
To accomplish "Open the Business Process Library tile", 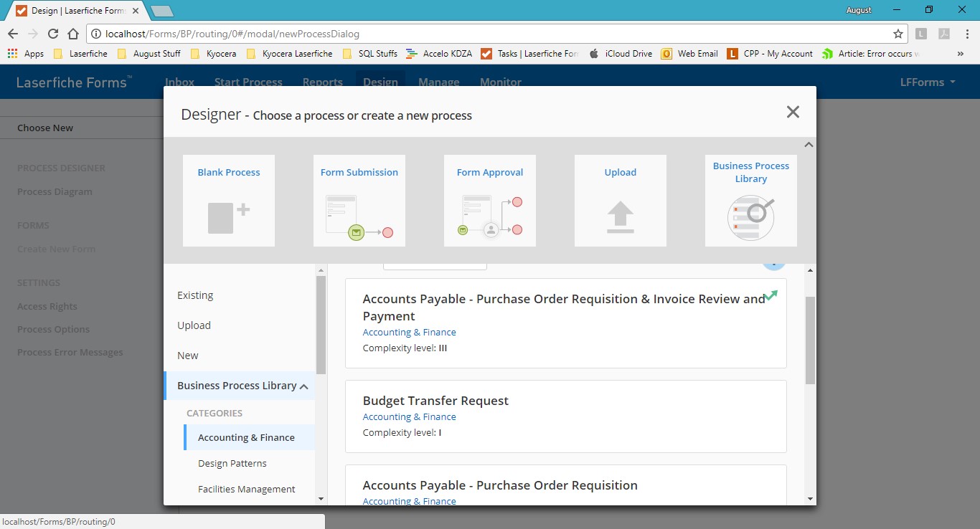I will 751,201.
